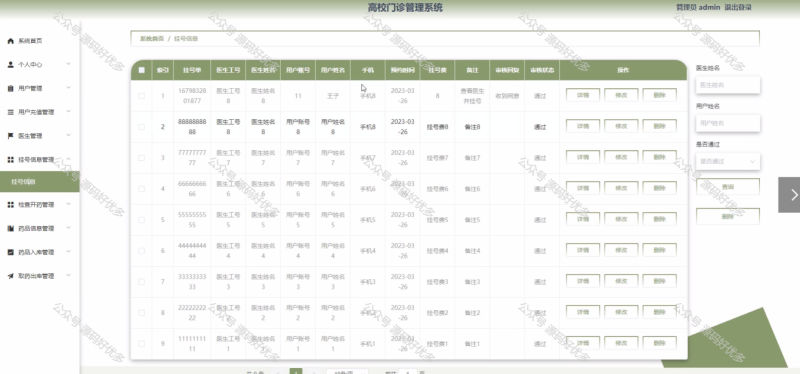800x374 pixels.
Task: Click the 用户姓名 search input field
Action: tap(728, 123)
